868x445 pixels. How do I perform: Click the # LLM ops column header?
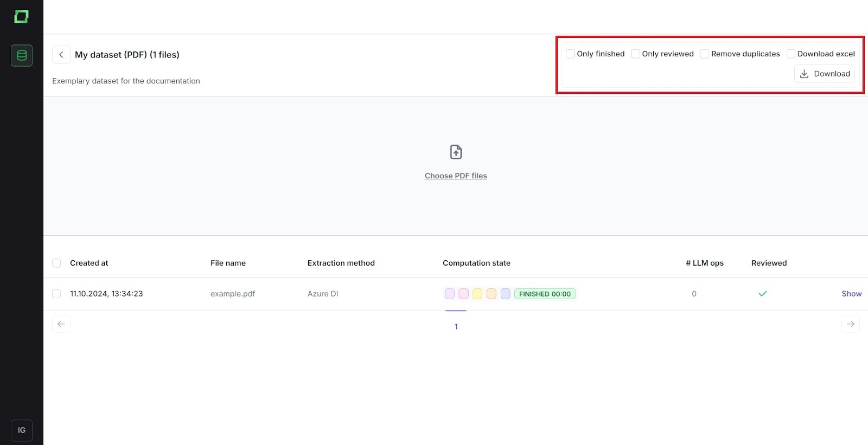click(x=705, y=263)
